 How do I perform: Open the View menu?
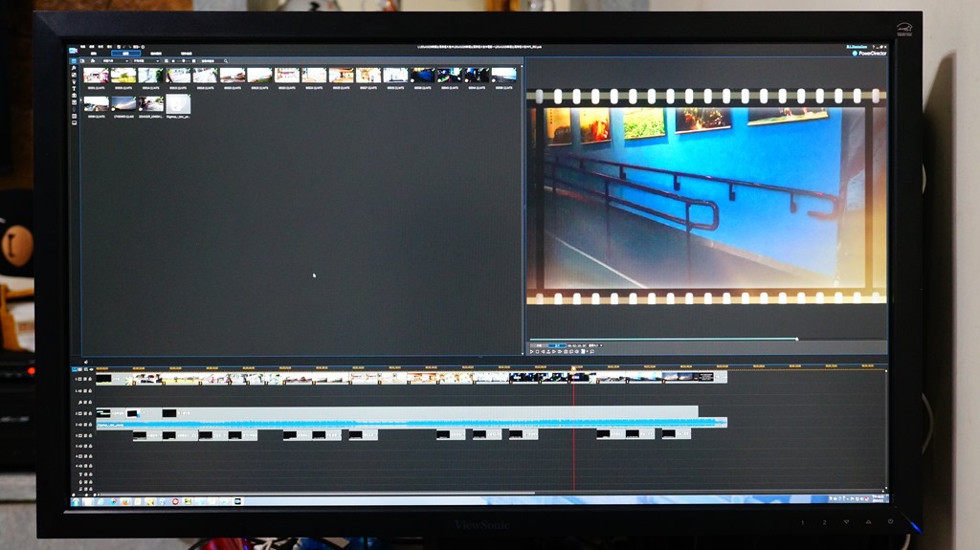pos(100,47)
